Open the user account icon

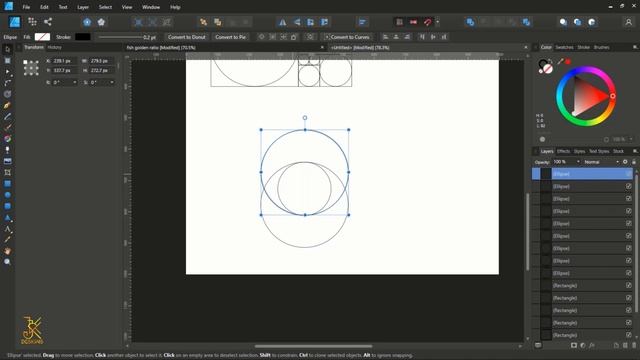[x=629, y=22]
